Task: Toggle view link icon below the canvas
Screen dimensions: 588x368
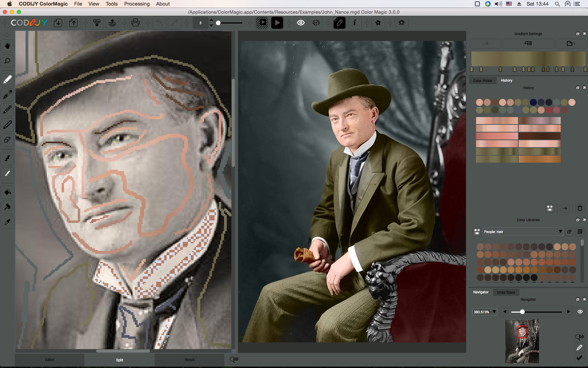Action: pos(234,360)
